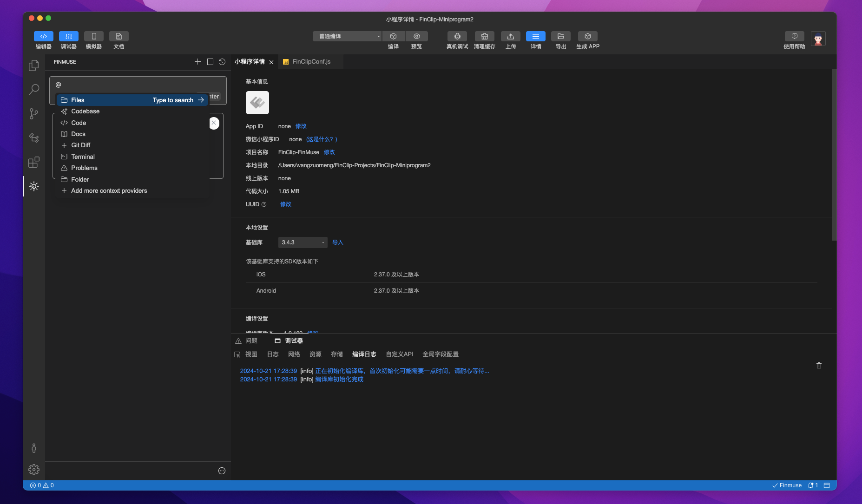Screen dimensions: 862x504
Task: Open chat history in FINMUSE panel
Action: pos(222,62)
